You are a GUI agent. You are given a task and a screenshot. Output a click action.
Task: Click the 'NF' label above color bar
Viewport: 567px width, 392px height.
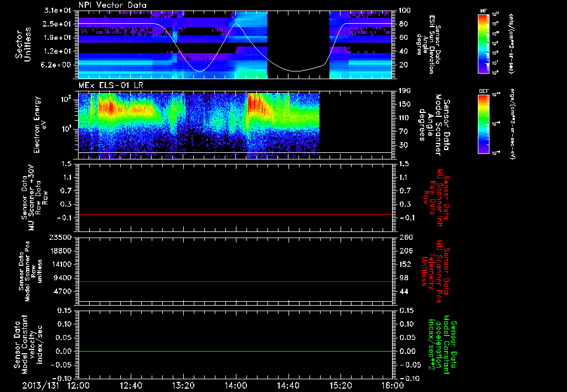pos(483,11)
